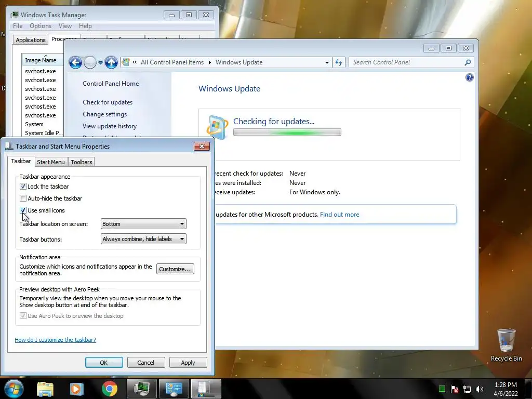The width and height of the screenshot is (532, 399).
Task: Click Check for updates link
Action: tap(108, 102)
